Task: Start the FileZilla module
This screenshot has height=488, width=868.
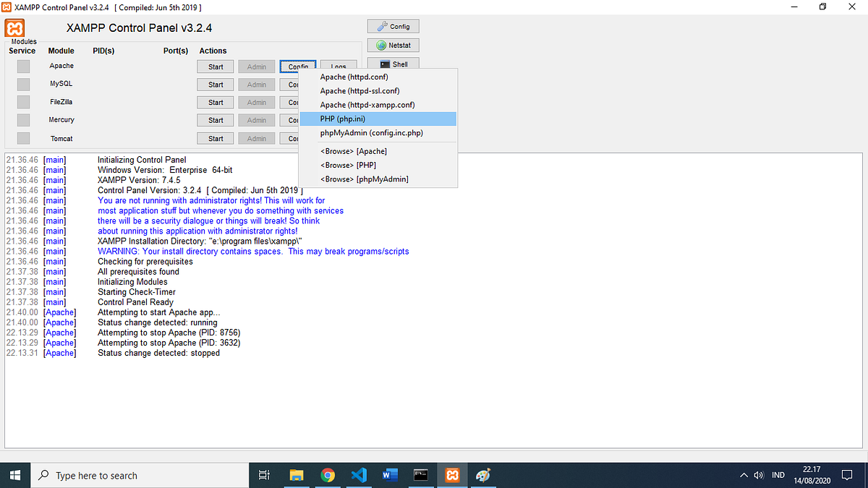Action: pyautogui.click(x=216, y=103)
